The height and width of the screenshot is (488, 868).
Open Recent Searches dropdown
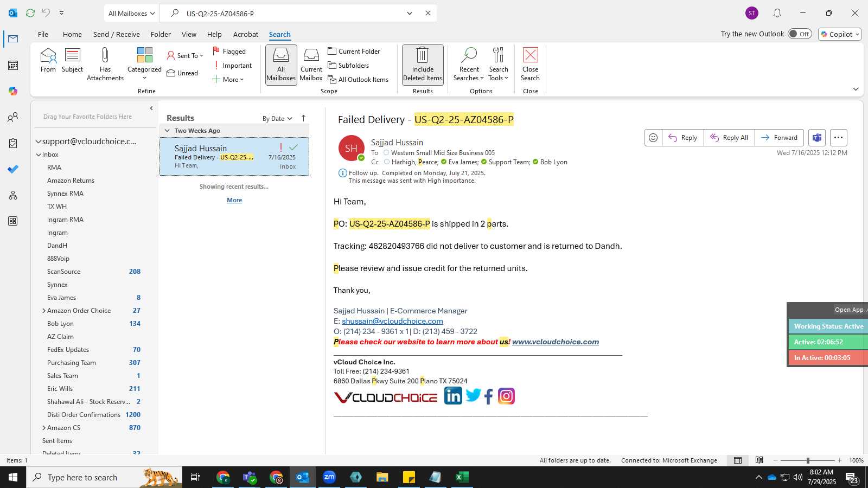469,64
